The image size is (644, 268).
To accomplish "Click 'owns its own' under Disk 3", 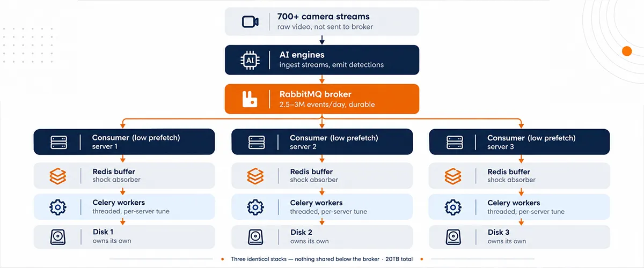I will pos(507,241).
